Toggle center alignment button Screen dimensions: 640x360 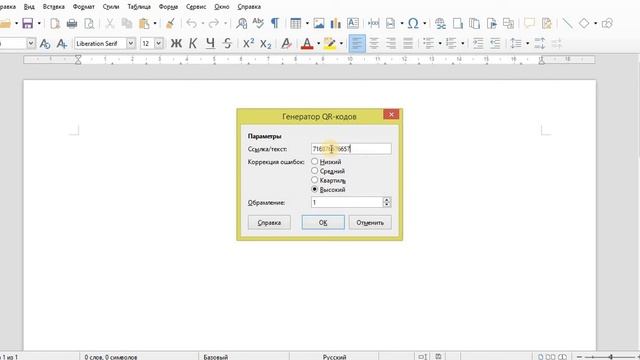(374, 43)
